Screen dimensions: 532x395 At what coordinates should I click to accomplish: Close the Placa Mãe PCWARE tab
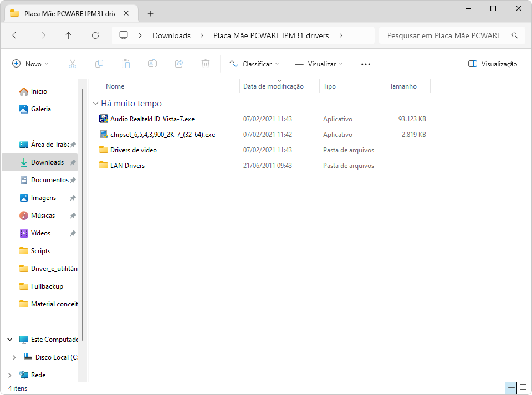coord(126,13)
